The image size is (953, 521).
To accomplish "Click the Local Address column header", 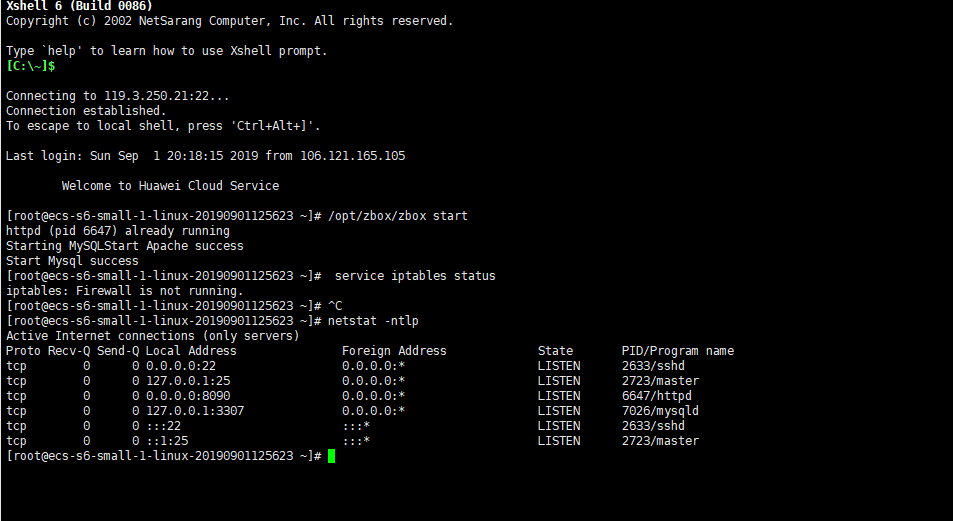I will [191, 351].
